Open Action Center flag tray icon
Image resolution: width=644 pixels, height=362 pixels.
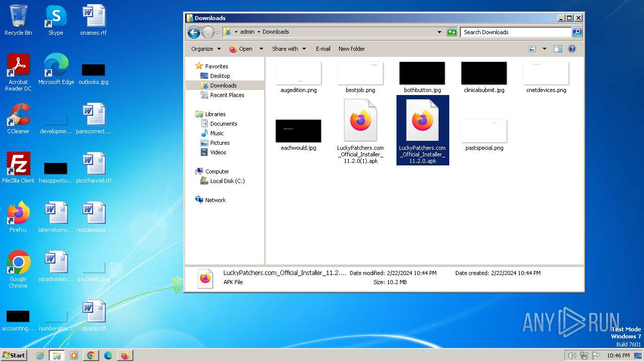[x=596, y=355]
